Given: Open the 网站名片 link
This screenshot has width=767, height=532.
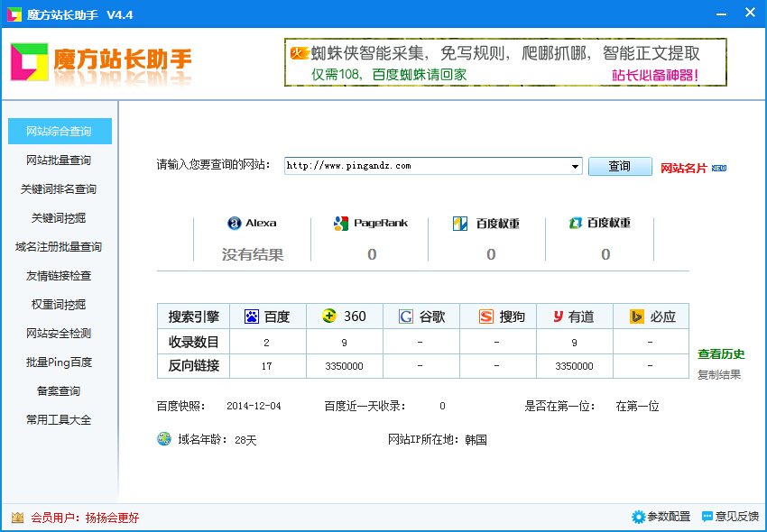Looking at the screenshot, I should pyautogui.click(x=684, y=169).
